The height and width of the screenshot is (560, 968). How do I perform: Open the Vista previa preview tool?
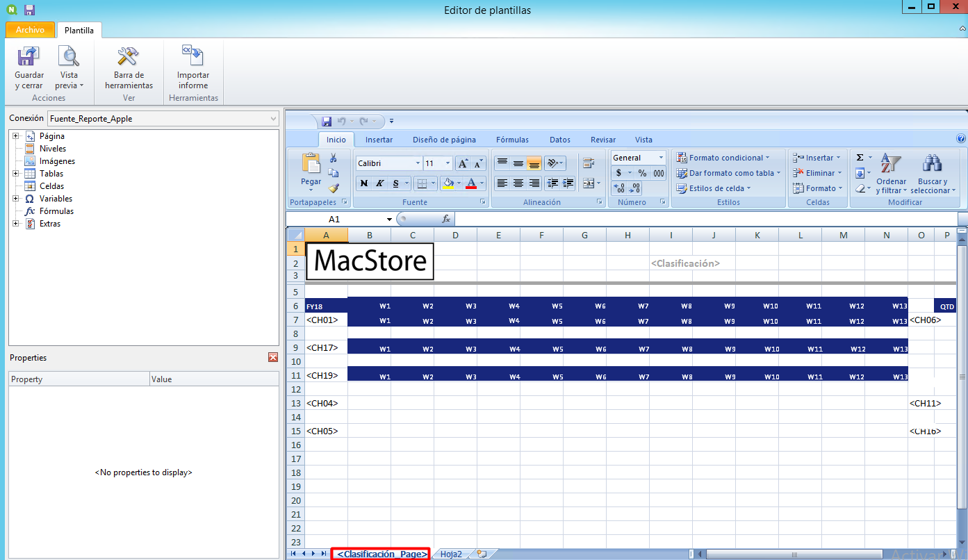click(69, 68)
